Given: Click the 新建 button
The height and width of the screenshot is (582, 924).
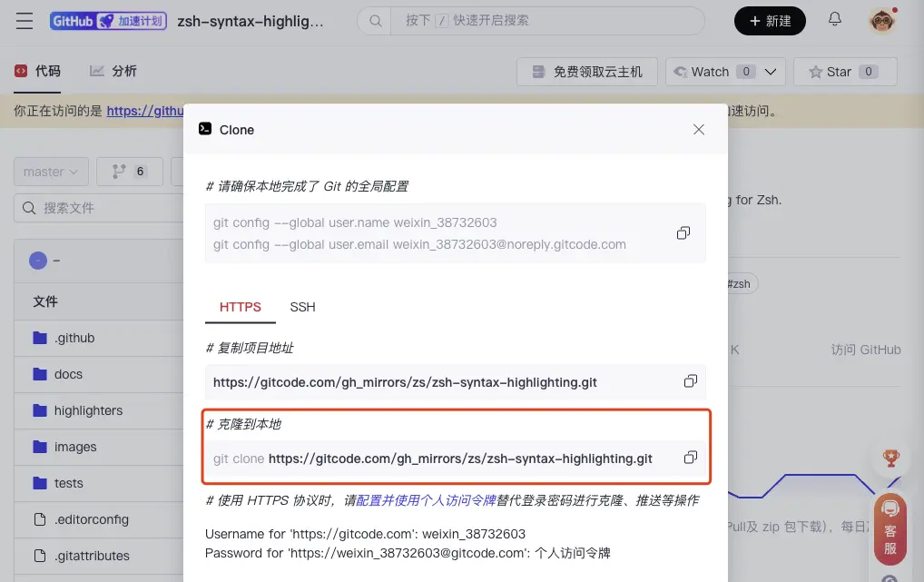Looking at the screenshot, I should 770,21.
